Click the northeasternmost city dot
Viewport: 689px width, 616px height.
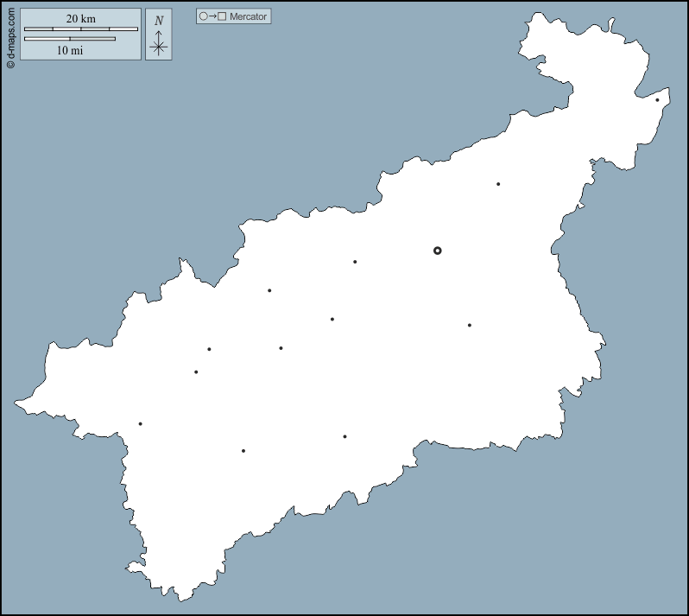[657, 100]
